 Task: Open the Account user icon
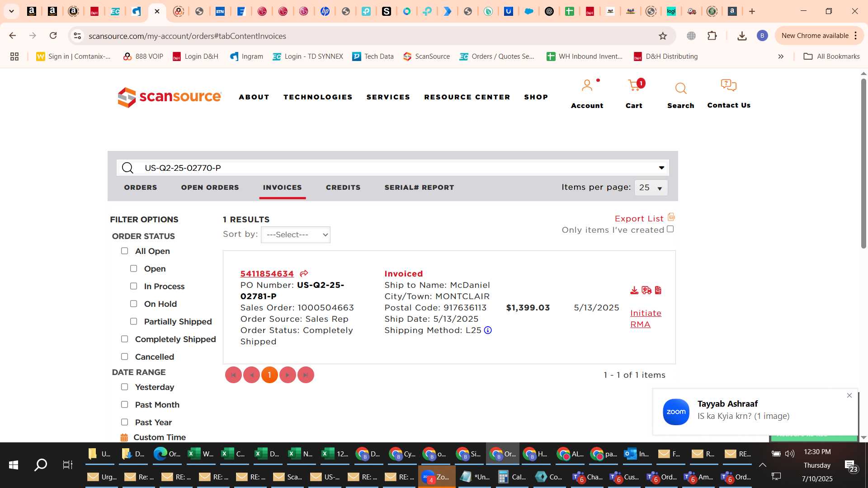tap(587, 85)
